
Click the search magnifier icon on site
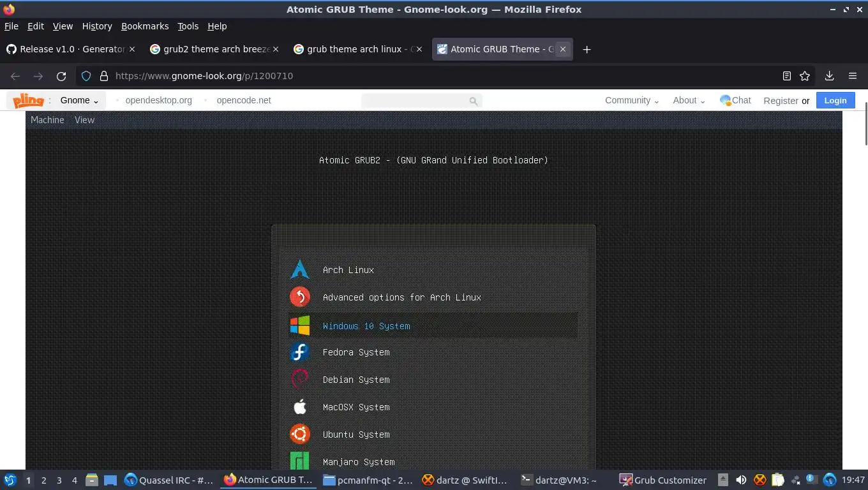473,101
